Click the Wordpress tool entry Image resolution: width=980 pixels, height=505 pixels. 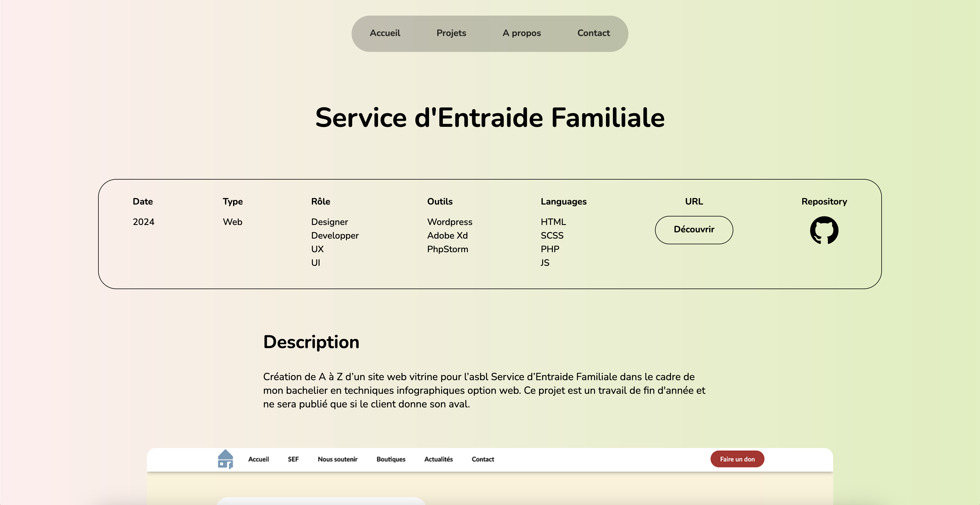tap(450, 222)
